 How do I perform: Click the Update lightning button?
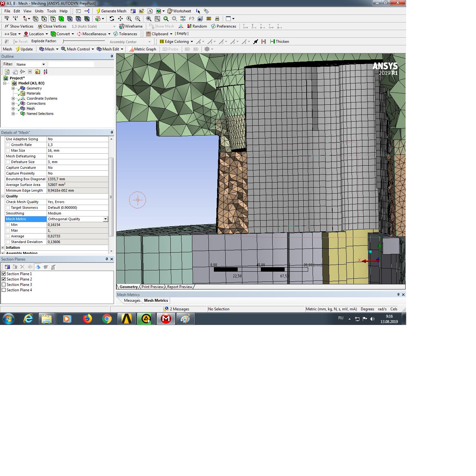point(24,49)
